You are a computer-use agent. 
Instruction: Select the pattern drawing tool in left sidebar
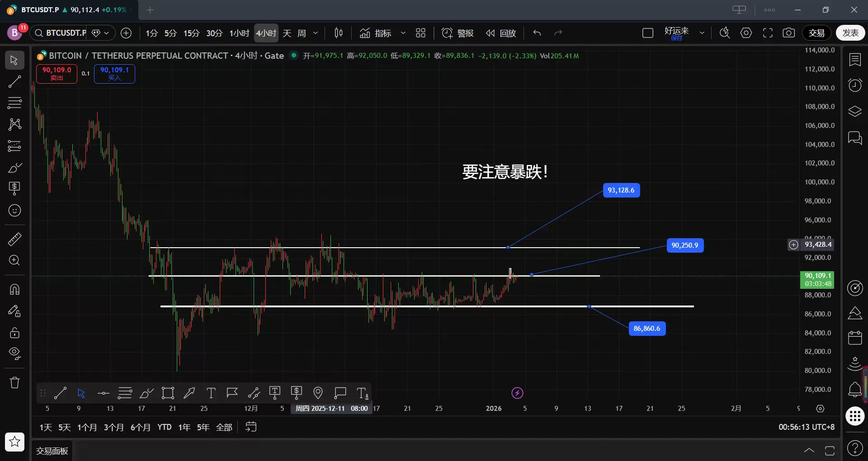(14, 124)
